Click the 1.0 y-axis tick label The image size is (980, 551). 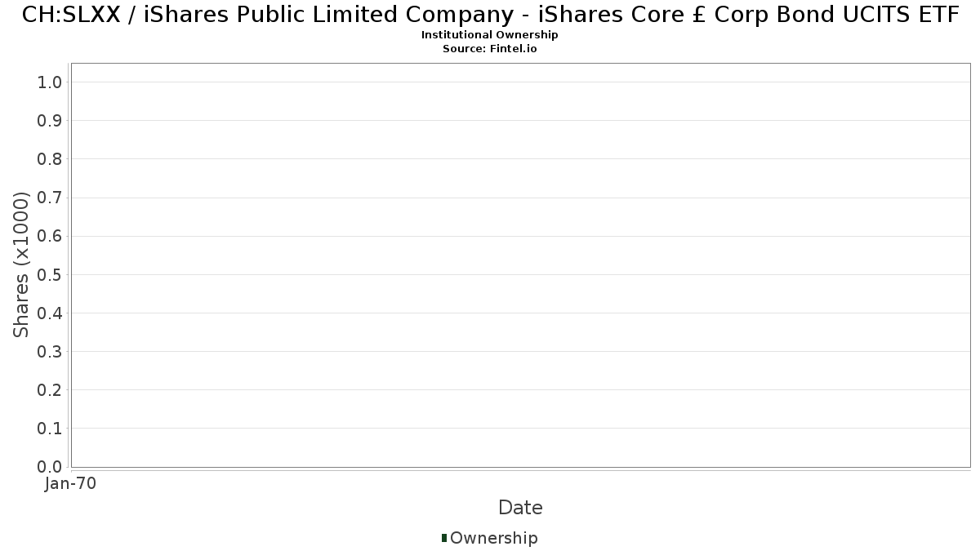pyautogui.click(x=50, y=82)
